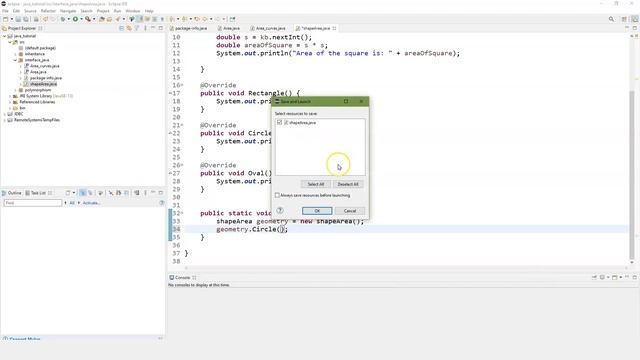Click Collapse All in Project Explorer
The image size is (640, 360).
pos(122,28)
